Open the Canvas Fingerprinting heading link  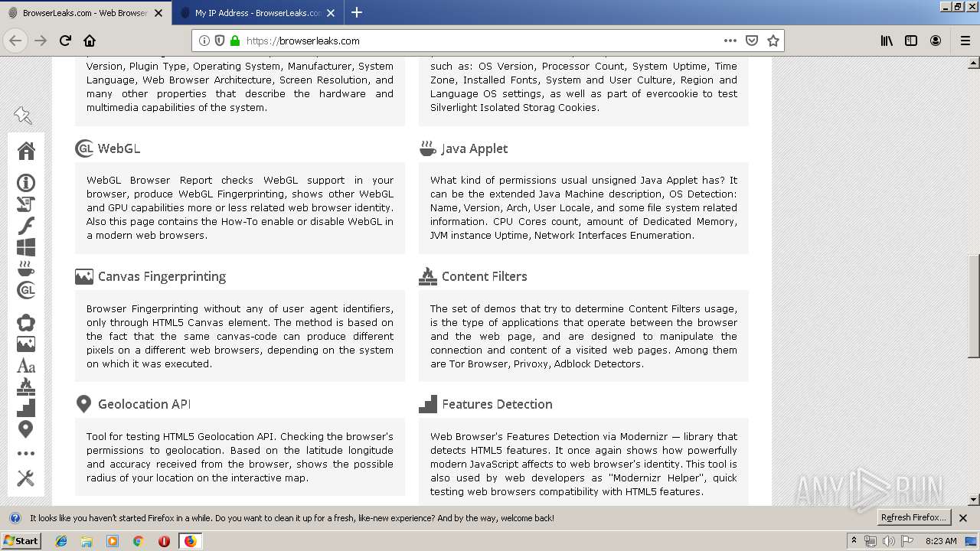pyautogui.click(x=162, y=276)
